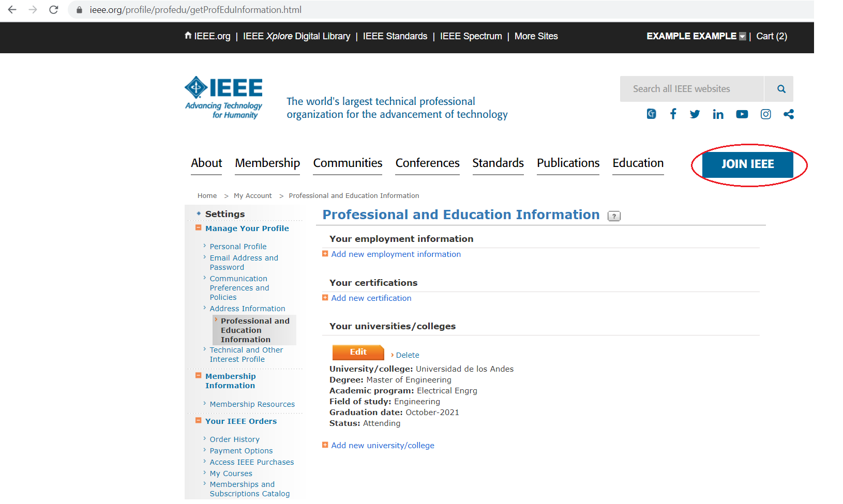Select Professional and Education Information sidebar item
The image size is (843, 504).
click(255, 330)
